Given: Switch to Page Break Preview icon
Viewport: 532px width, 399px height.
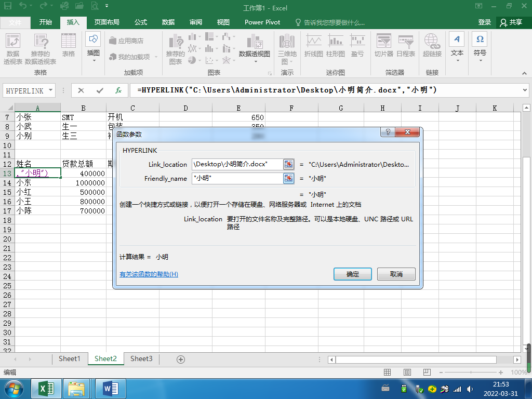Looking at the screenshot, I should pos(427,372).
